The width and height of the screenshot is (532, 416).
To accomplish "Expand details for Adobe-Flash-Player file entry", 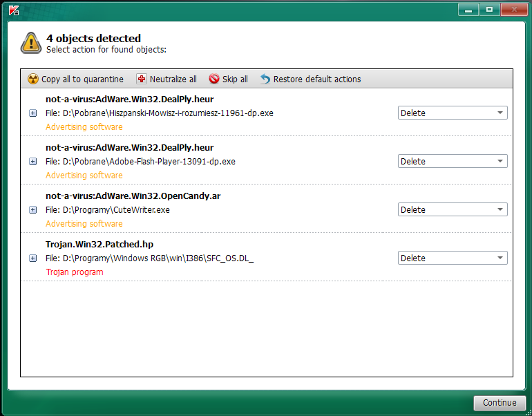I will tap(33, 162).
